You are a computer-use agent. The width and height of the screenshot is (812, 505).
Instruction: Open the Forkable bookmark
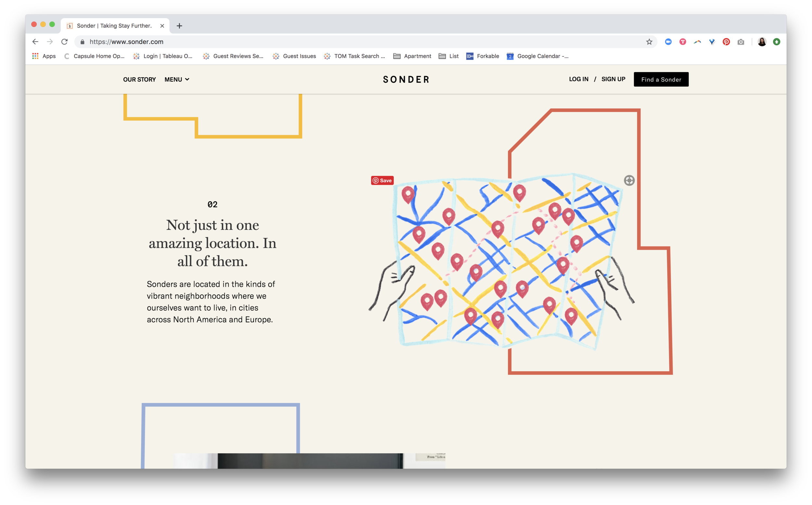483,56
